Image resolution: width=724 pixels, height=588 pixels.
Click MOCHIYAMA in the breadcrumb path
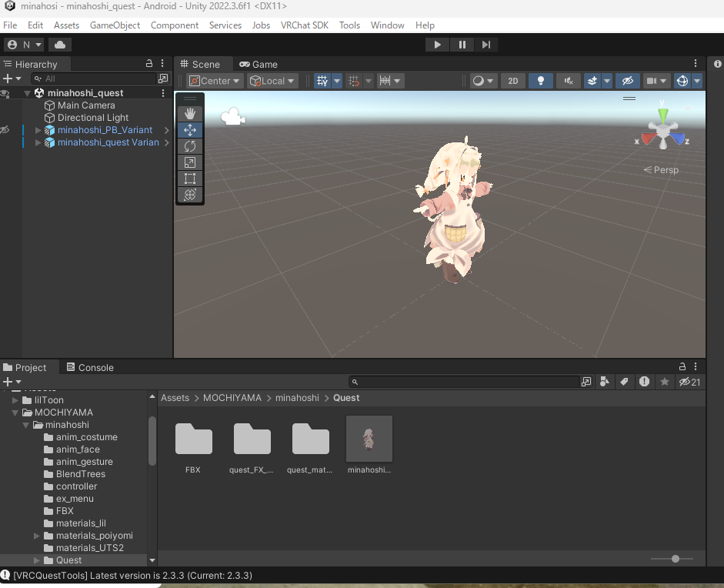pos(232,398)
